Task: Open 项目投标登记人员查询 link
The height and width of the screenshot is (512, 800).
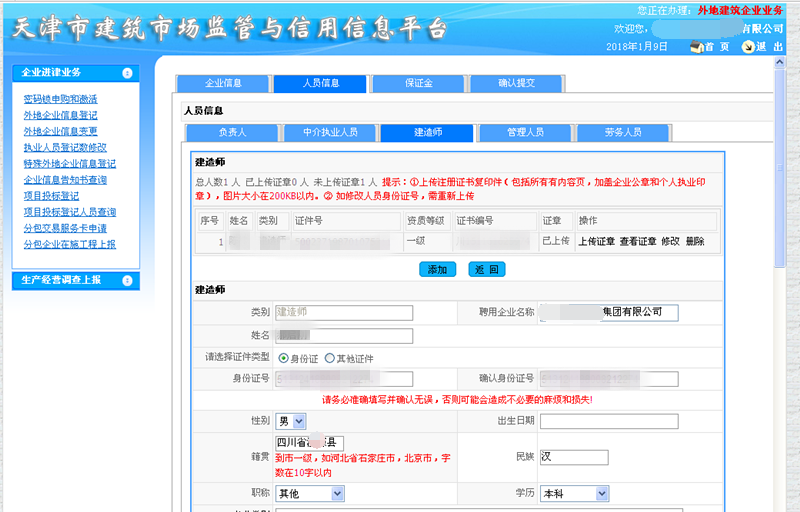Action: [69, 212]
